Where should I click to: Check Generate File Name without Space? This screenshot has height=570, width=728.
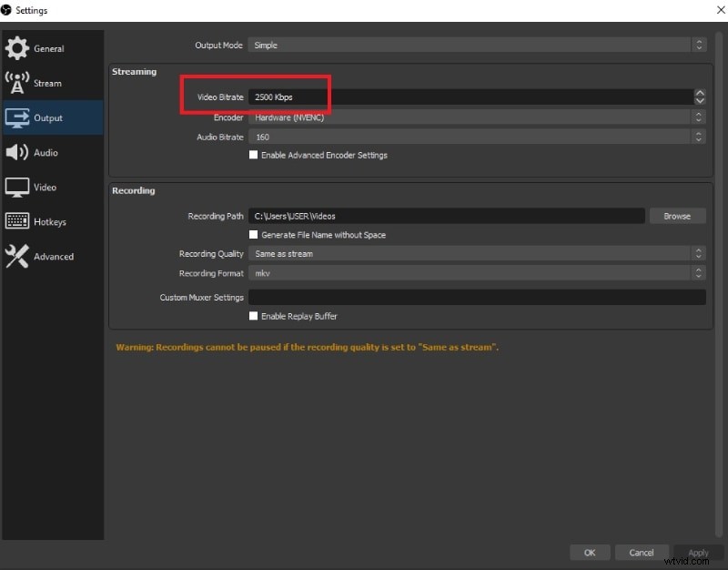(x=254, y=235)
